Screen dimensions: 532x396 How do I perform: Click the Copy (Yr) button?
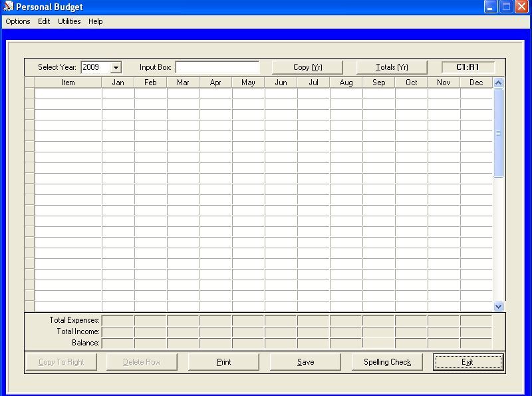tap(307, 67)
